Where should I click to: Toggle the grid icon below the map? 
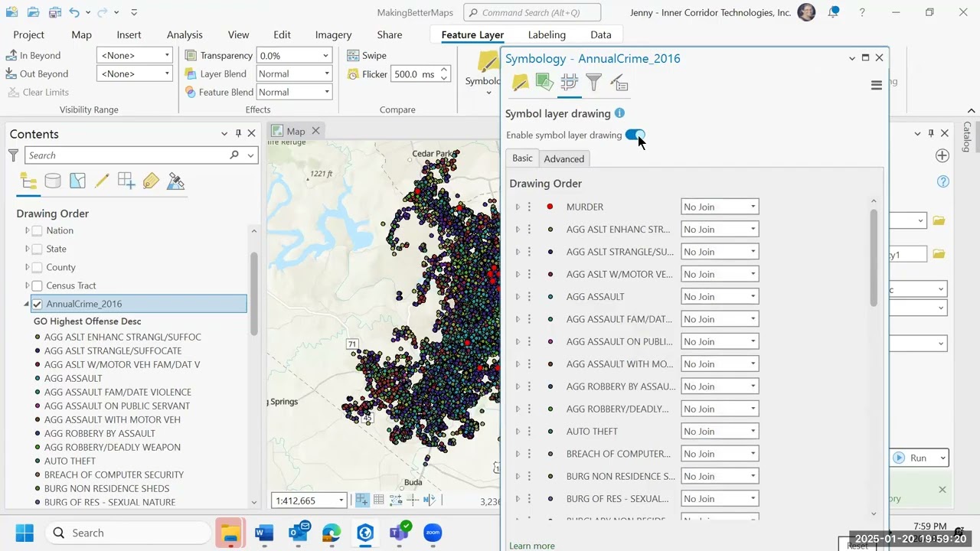(379, 500)
